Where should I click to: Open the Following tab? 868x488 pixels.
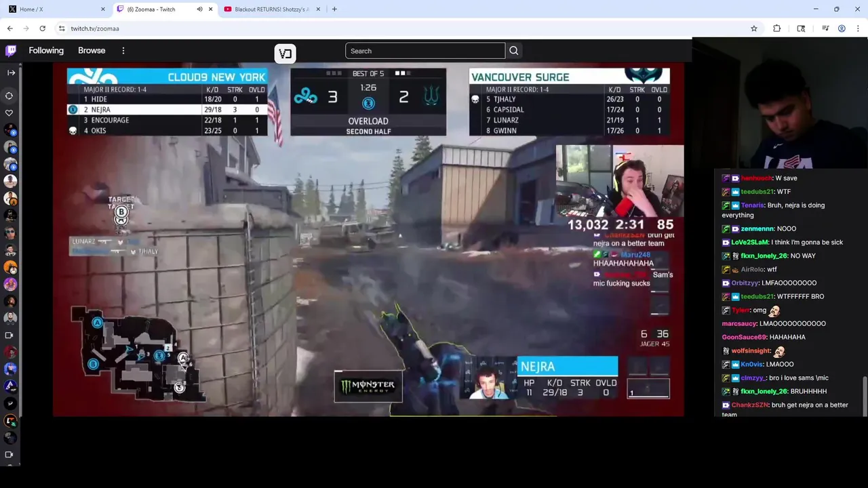tap(46, 51)
